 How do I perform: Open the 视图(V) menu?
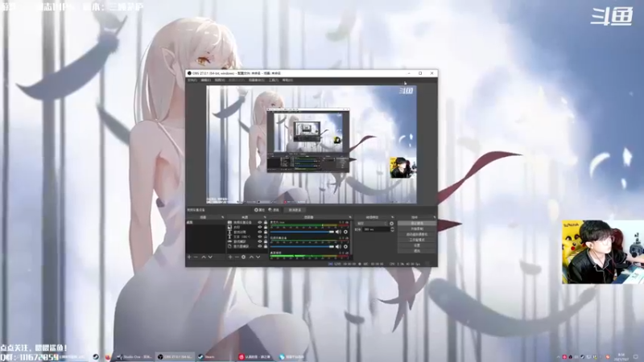tap(220, 80)
